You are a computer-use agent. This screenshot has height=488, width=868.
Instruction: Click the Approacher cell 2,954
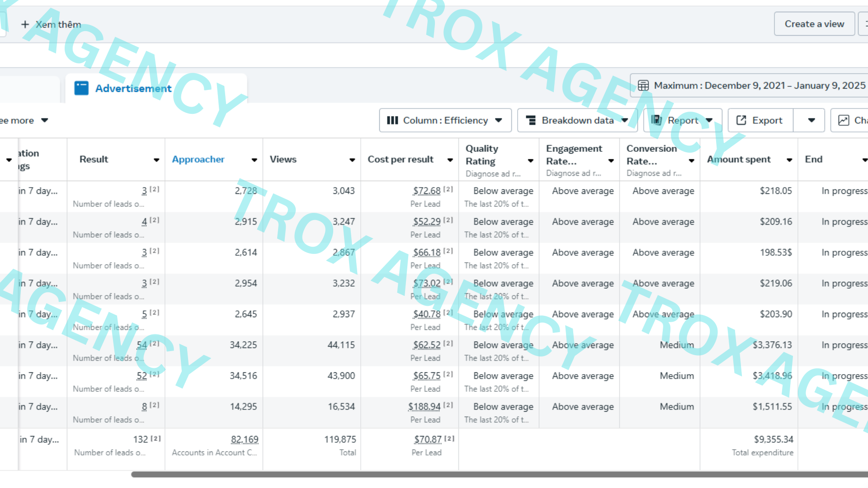(246, 283)
